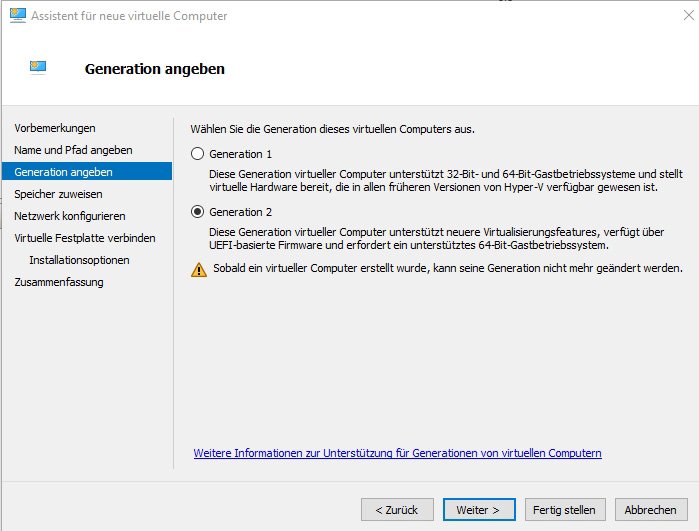Click the warning text about changing generation
The height and width of the screenshot is (531, 699).
pos(446,268)
